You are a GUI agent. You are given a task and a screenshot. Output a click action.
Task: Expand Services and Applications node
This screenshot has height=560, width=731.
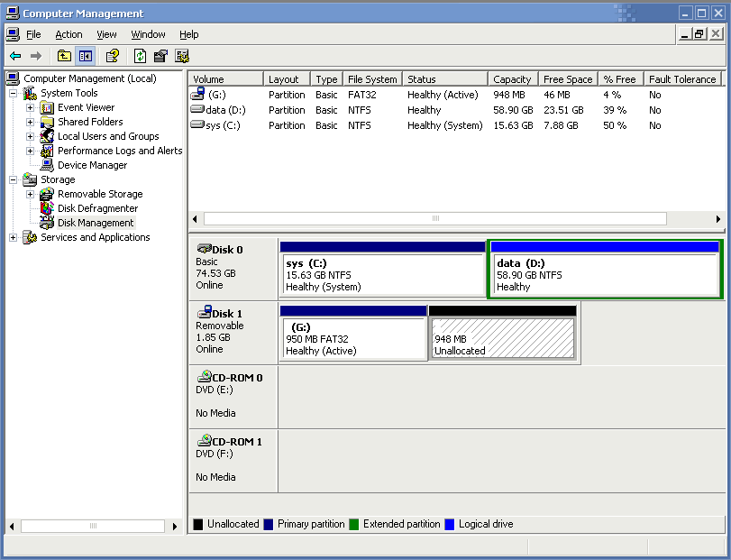[x=14, y=237]
